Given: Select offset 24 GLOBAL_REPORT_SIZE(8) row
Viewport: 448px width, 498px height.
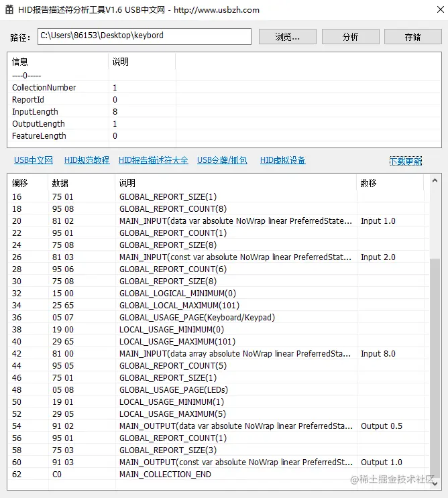Looking at the screenshot, I should pyautogui.click(x=219, y=245).
